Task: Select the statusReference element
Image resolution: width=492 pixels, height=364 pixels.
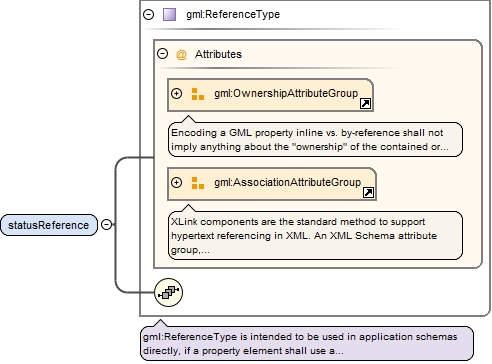Action: (x=49, y=225)
